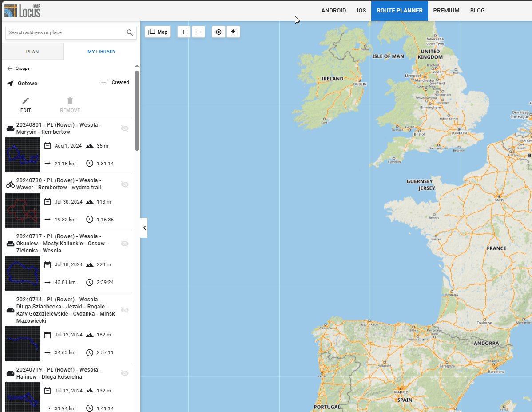Click the Locus Map logo
Image resolution: width=532 pixels, height=412 pixels.
coord(23,11)
